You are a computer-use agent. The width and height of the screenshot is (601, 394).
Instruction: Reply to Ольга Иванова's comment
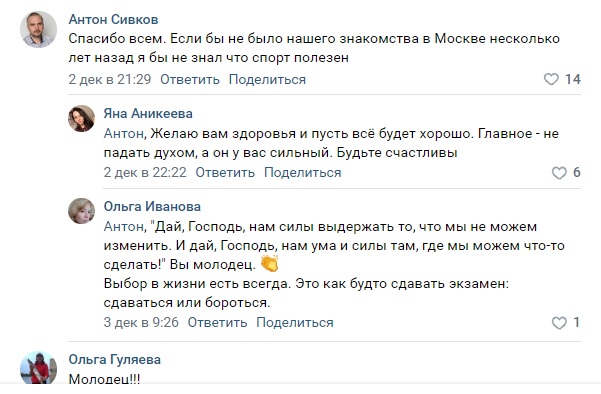217,322
